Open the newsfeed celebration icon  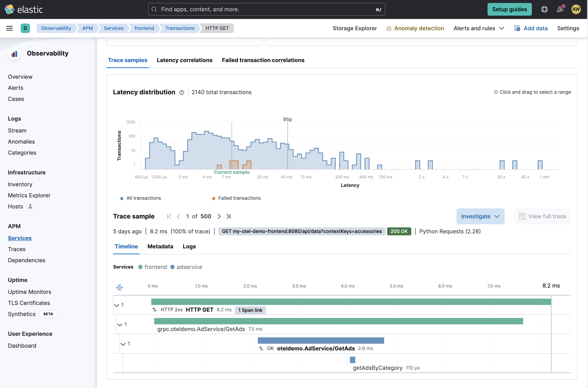pyautogui.click(x=560, y=9)
